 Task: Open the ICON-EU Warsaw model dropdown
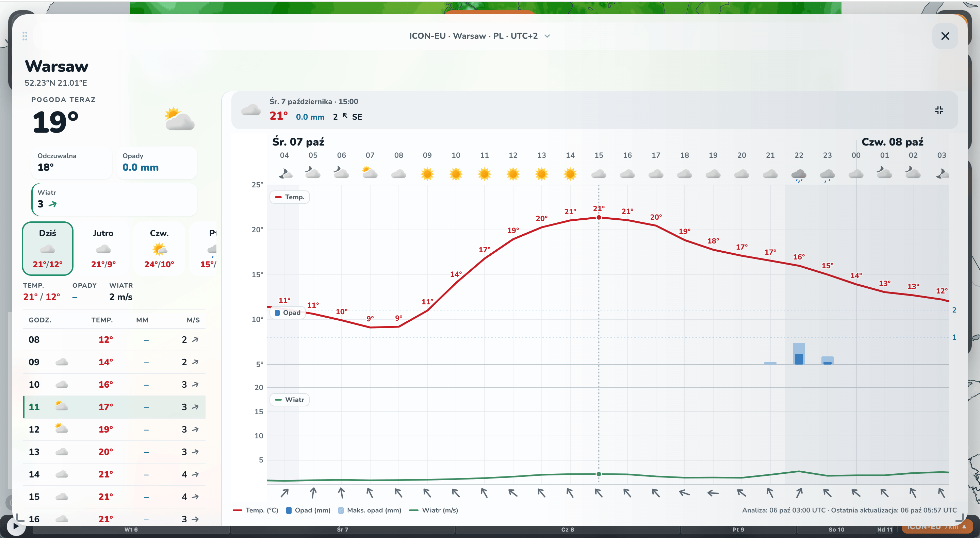pyautogui.click(x=479, y=36)
